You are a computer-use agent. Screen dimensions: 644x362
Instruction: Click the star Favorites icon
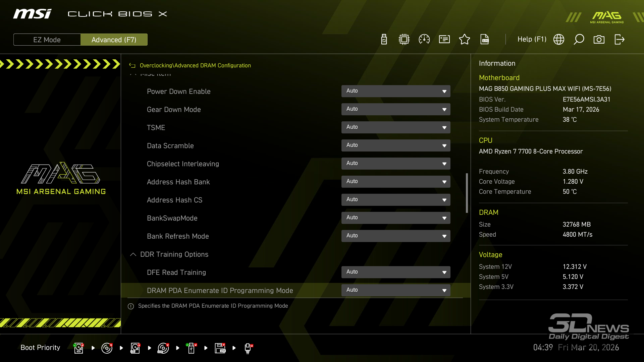click(x=465, y=40)
